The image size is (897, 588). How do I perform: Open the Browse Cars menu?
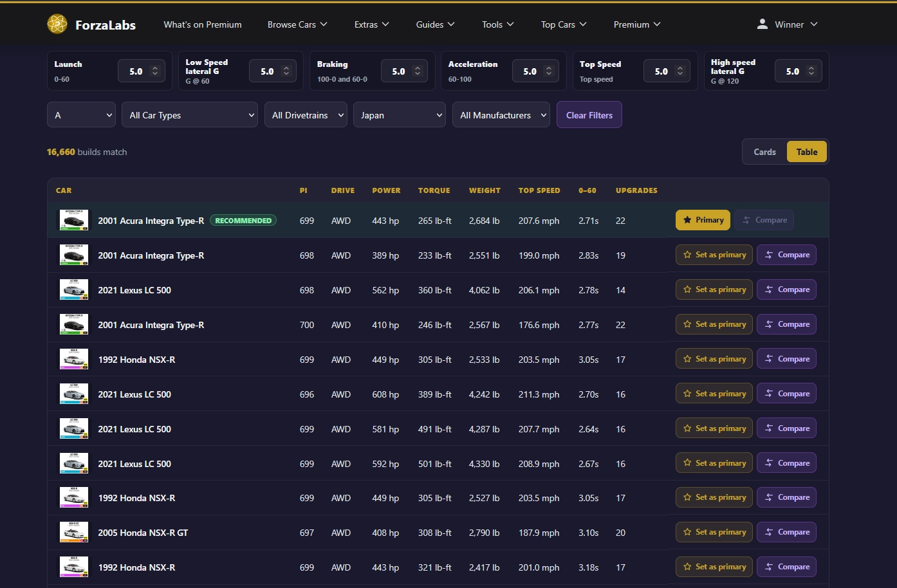[297, 24]
